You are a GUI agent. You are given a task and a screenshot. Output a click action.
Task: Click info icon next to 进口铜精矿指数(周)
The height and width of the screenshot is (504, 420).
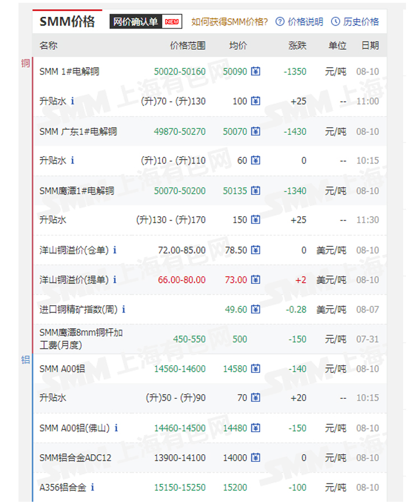(124, 309)
